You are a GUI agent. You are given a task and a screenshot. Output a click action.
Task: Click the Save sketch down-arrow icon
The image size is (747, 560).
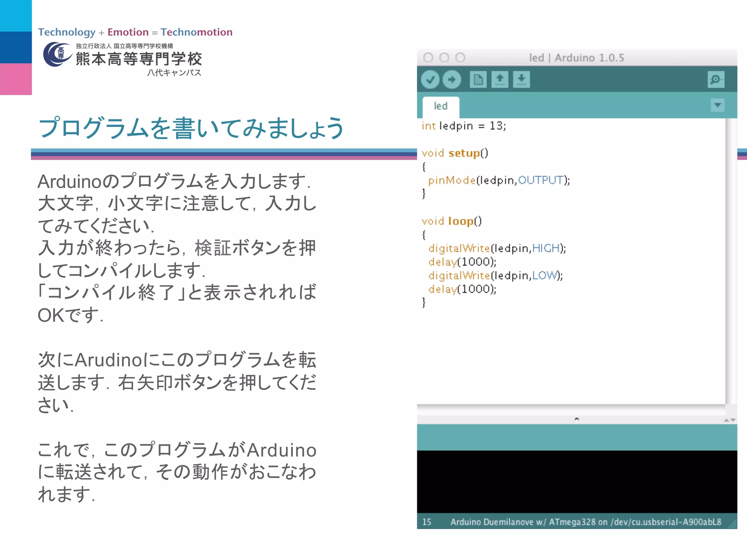(x=521, y=79)
